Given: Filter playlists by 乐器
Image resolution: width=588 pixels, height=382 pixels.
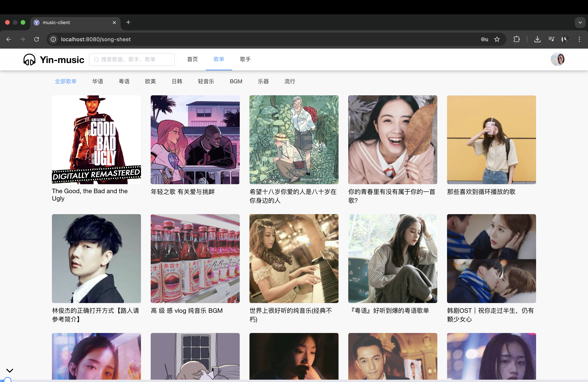Looking at the screenshot, I should coord(263,81).
